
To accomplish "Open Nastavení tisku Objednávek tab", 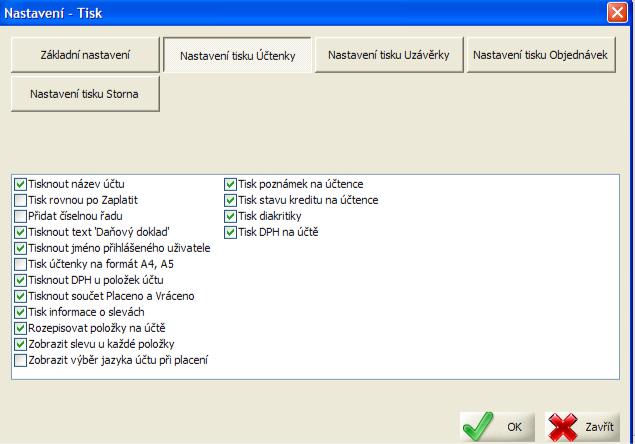I will [x=541, y=56].
